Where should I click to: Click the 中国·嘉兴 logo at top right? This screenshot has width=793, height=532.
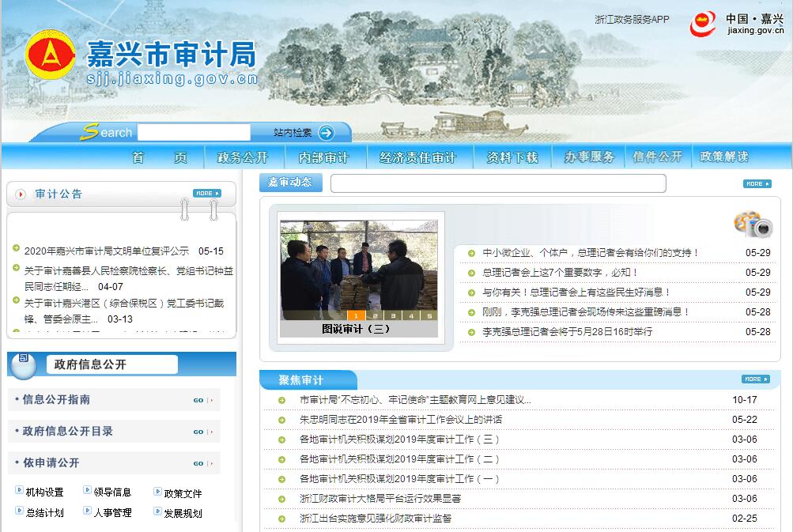(737, 24)
